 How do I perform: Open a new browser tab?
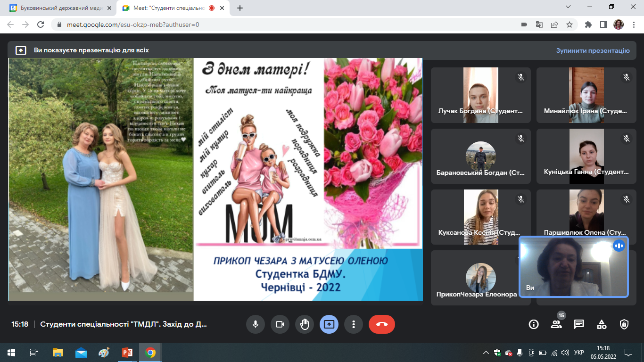click(x=240, y=8)
